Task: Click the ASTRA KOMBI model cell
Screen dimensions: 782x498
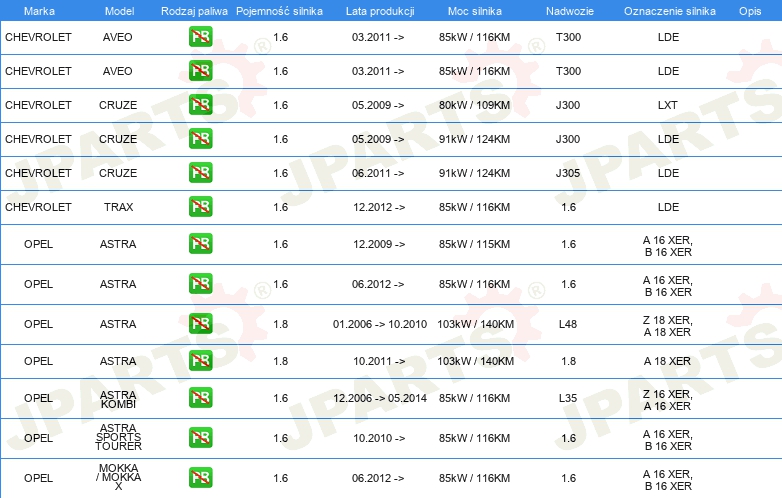Action: click(x=118, y=399)
